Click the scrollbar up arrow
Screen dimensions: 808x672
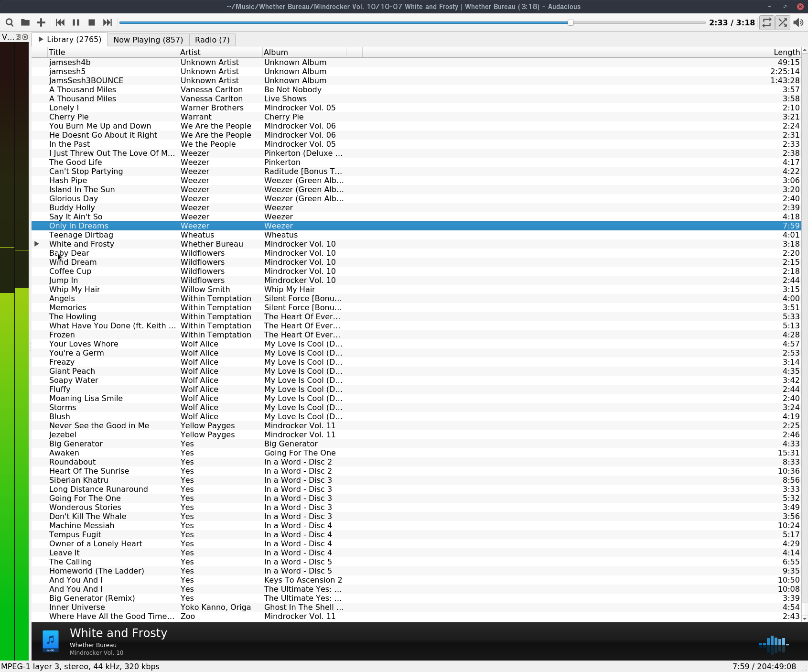pos(805,50)
